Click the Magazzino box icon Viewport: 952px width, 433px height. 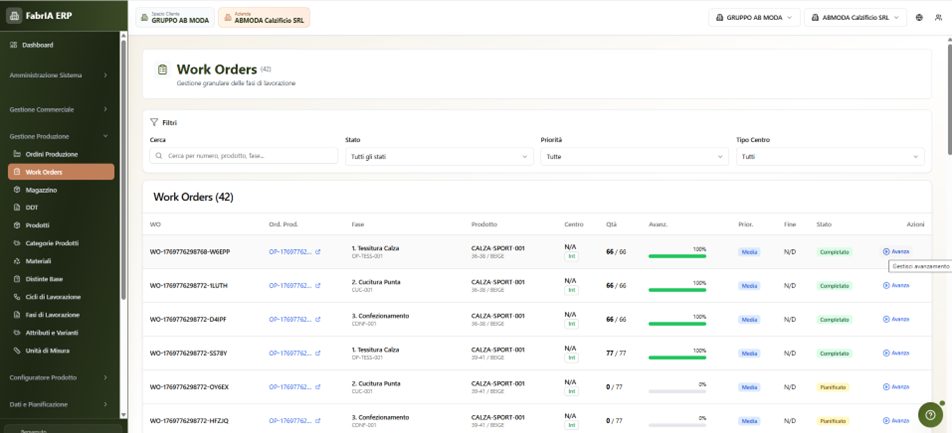click(17, 190)
